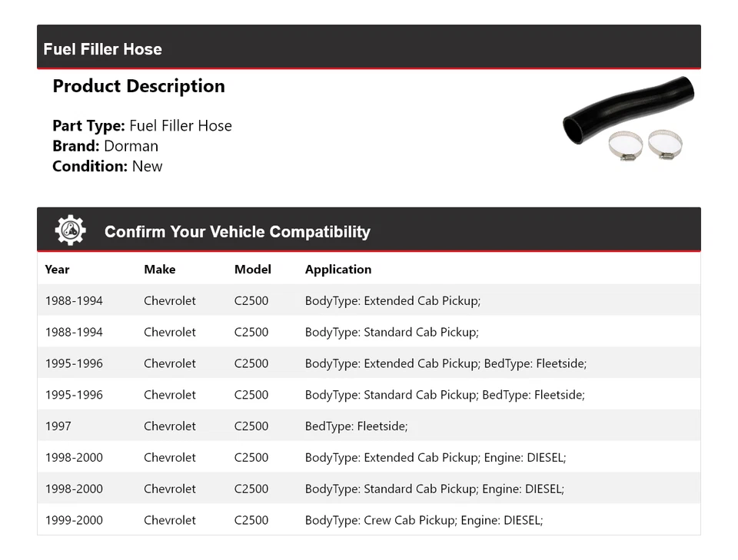Select the 1995-1996 Standard Cab Fleetside row
Image resolution: width=738 pixels, height=560 pixels.
pyautogui.click(x=368, y=395)
